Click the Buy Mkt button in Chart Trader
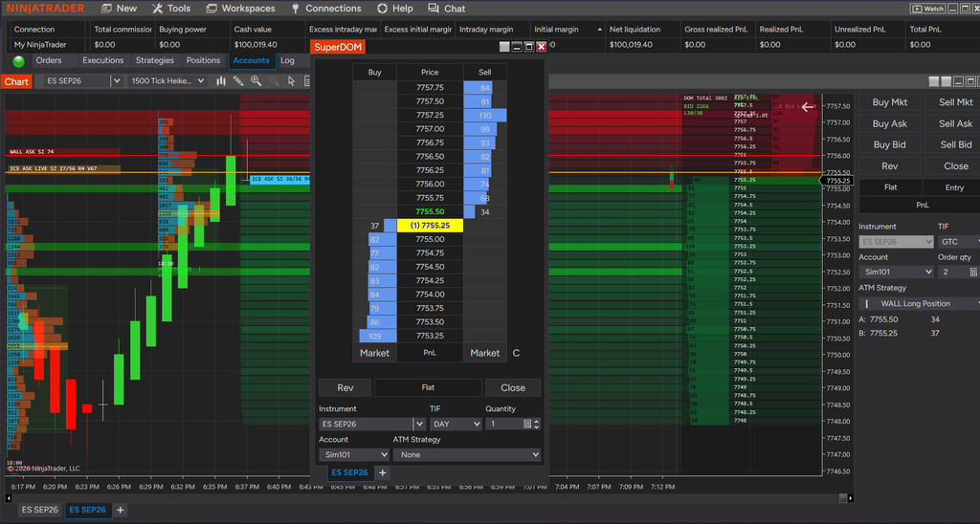The height and width of the screenshot is (524, 980). coord(889,102)
